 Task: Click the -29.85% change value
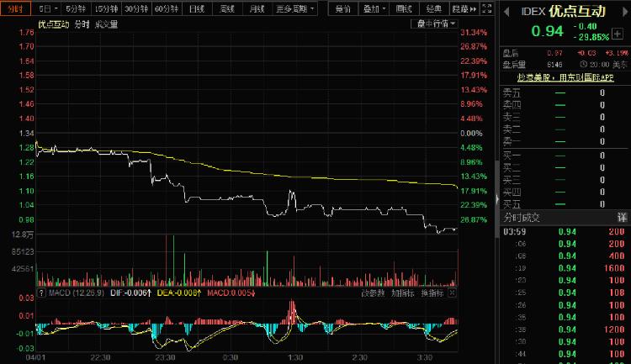[591, 37]
